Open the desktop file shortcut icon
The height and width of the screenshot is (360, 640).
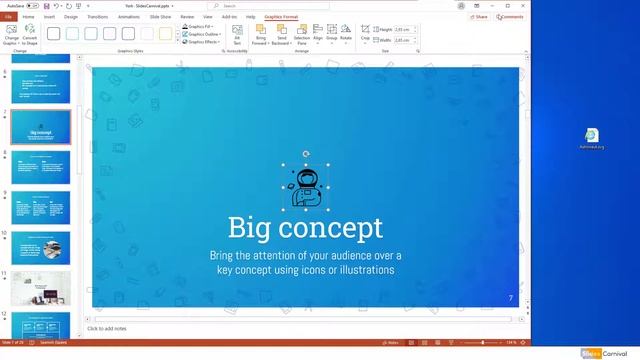pos(592,138)
